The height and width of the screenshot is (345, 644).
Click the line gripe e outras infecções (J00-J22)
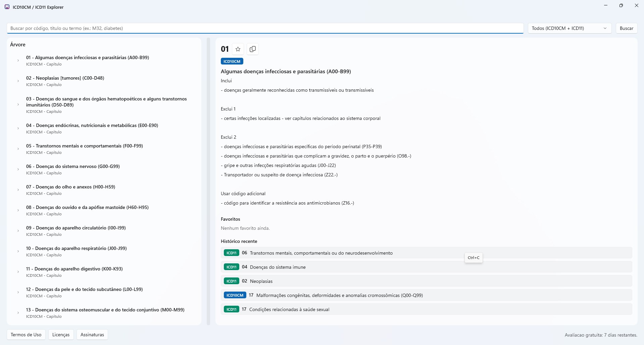click(278, 165)
